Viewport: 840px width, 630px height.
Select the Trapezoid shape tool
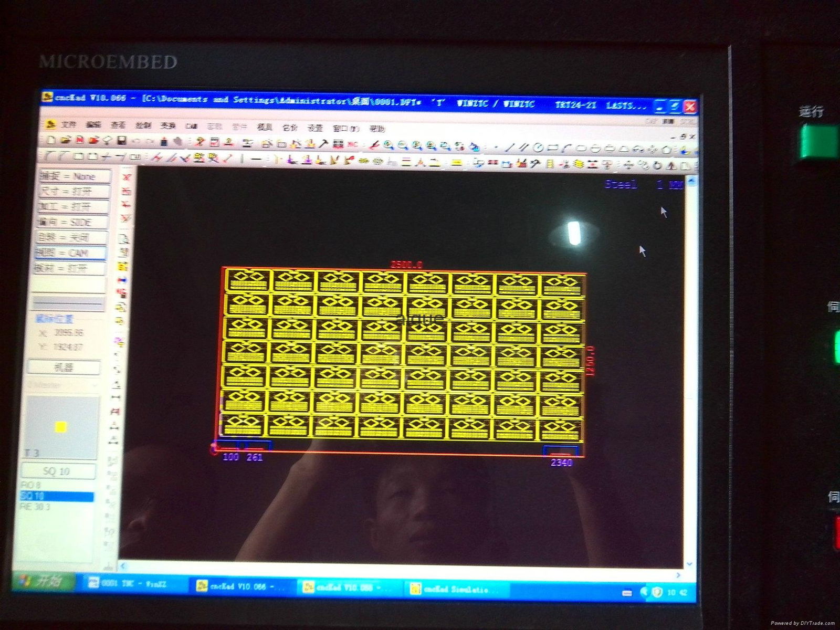(624, 149)
